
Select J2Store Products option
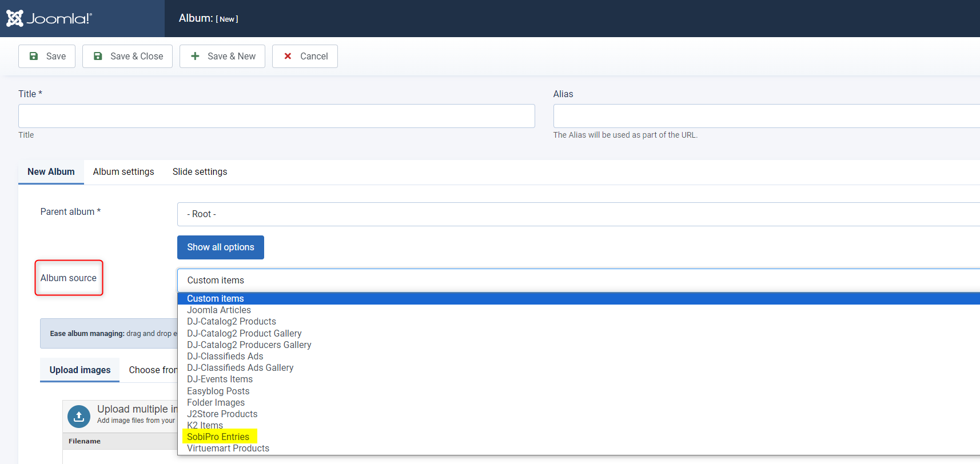pos(579,414)
